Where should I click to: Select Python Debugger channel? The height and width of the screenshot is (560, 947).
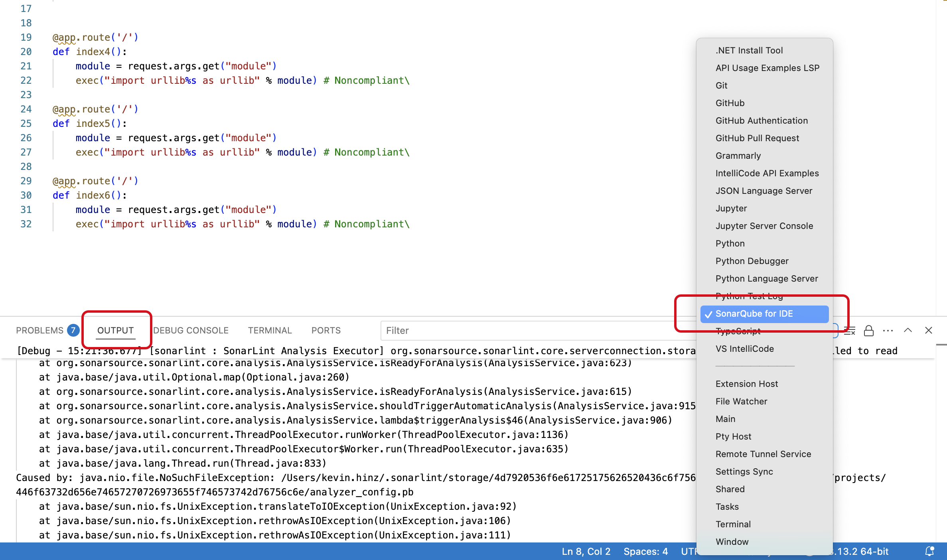tap(764, 261)
